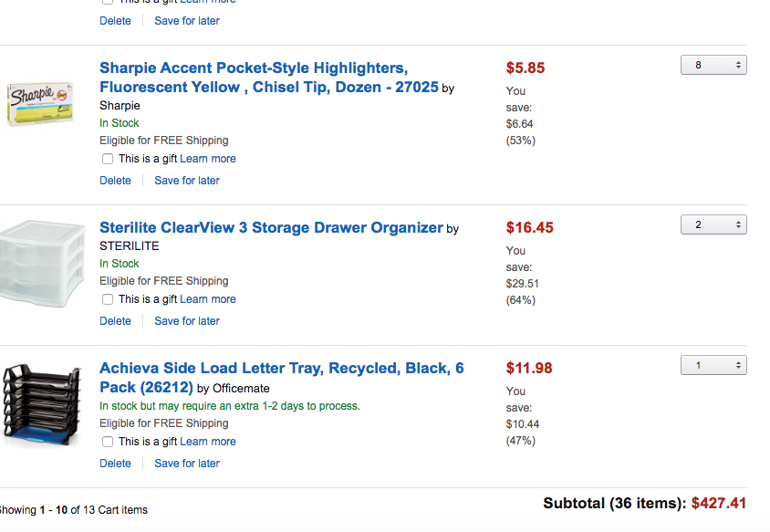770x532 pixels.
Task: Open quantity dropdown showing 2 for Sterilite
Action: [713, 224]
